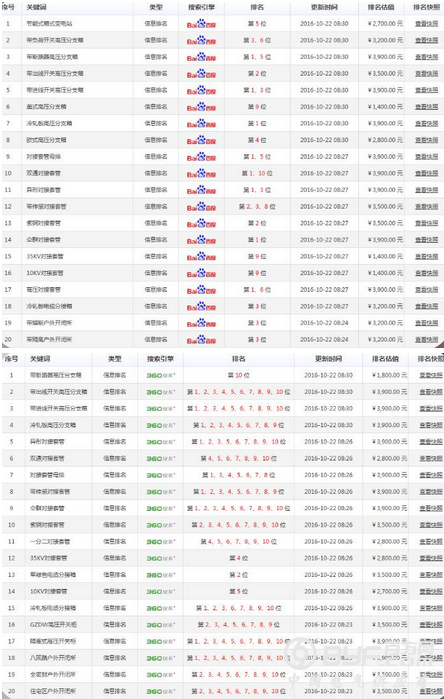Select 信息排名 type cell in Baidu table row 10
This screenshot has height=699, width=444.
156,173
